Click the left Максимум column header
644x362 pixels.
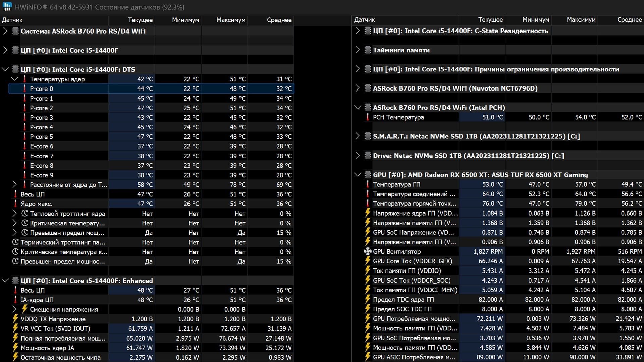[x=231, y=20]
